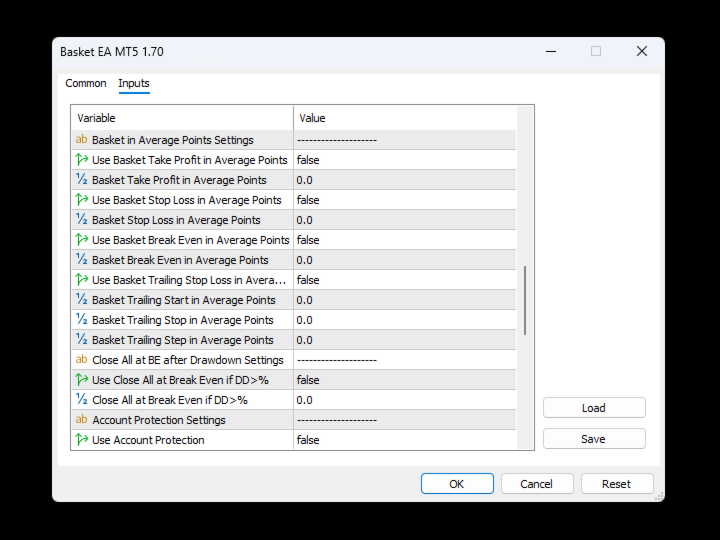The image size is (720, 540).
Task: Select the Basket Break Even in Average Points label
Action: 180,260
